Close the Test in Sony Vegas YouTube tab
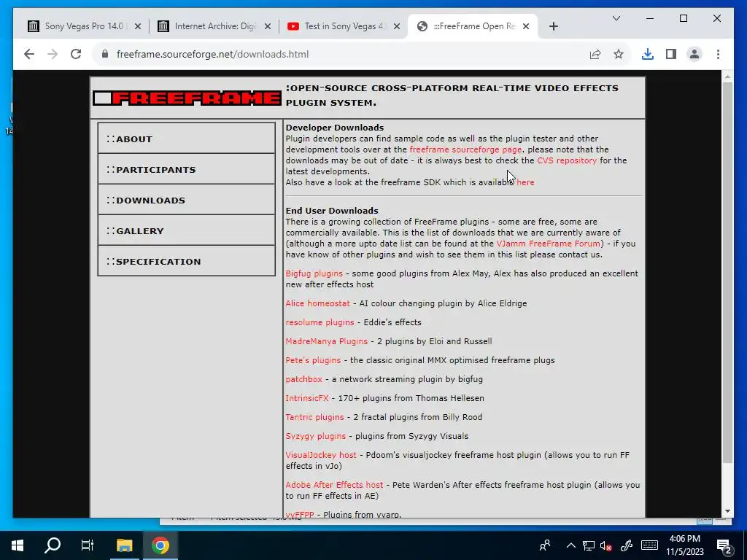The width and height of the screenshot is (747, 560). pyautogui.click(x=397, y=26)
